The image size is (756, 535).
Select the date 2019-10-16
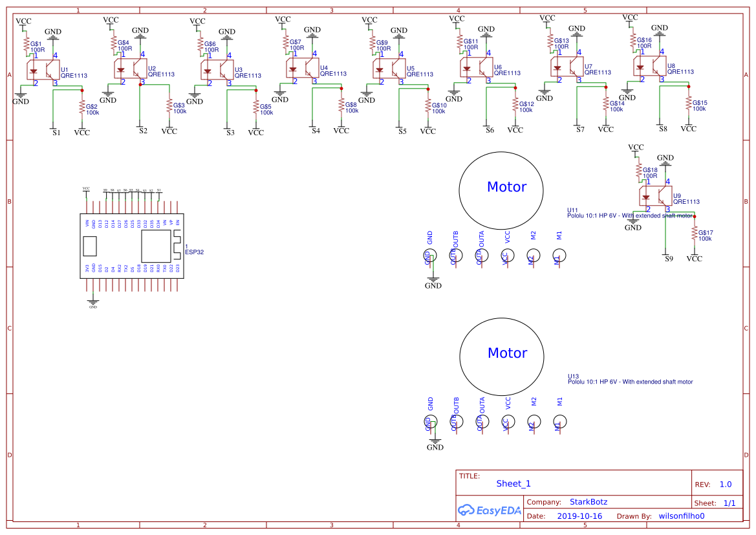(579, 516)
